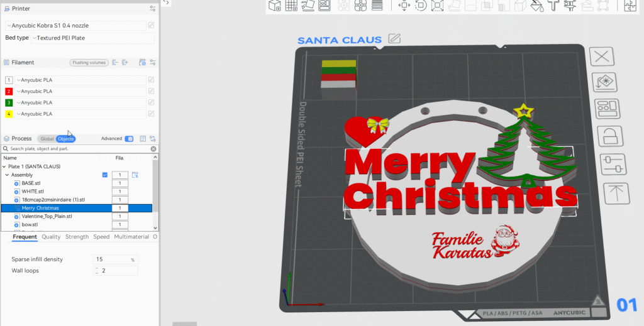Open the printer preset dropdown

click(x=75, y=25)
